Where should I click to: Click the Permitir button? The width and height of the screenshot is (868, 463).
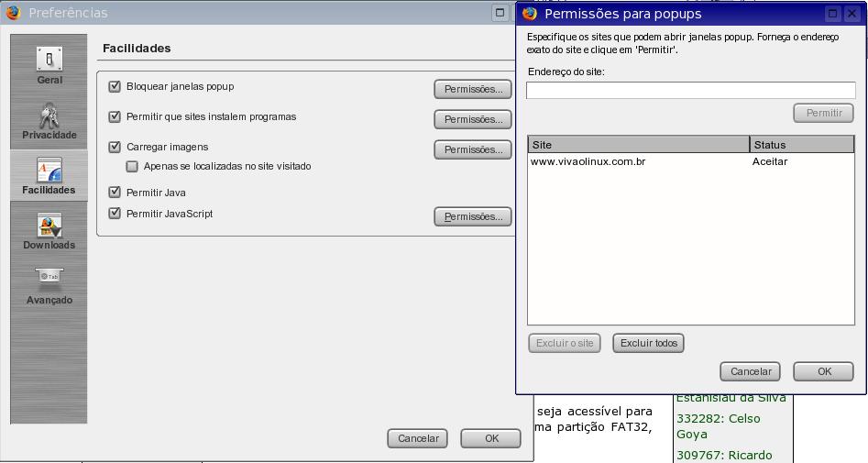click(824, 113)
